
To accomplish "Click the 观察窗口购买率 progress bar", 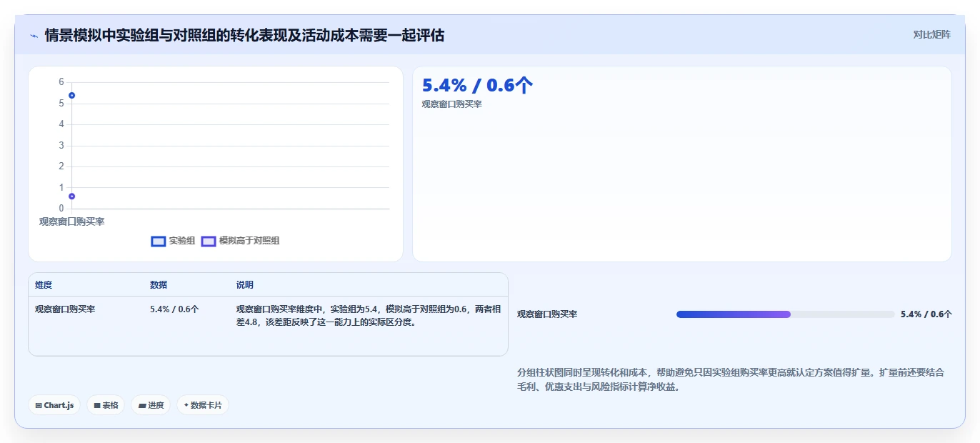I will (x=785, y=314).
